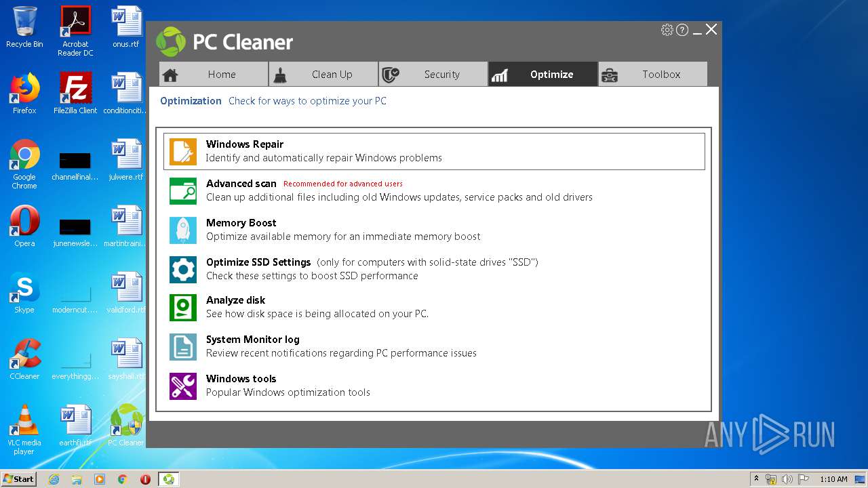
Task: Select the PC Cleaner desktop shortcut
Action: click(126, 426)
